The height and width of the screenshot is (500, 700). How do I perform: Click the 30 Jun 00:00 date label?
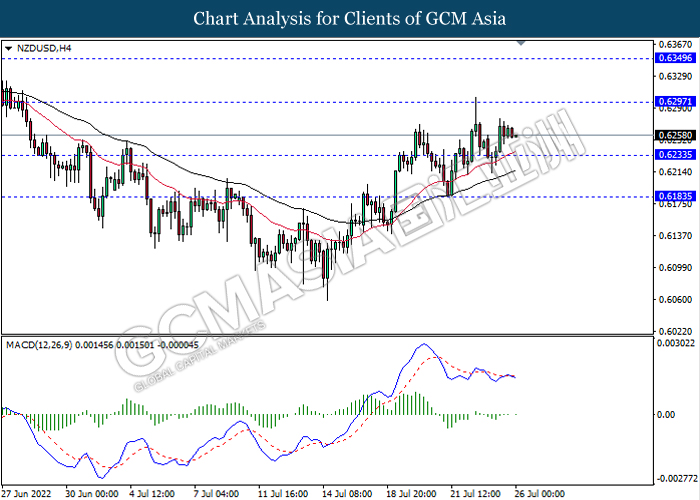[x=92, y=494]
